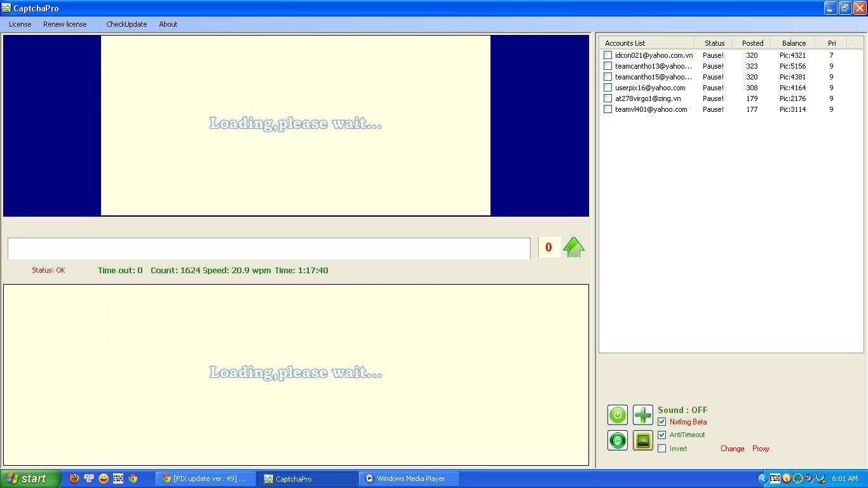The width and height of the screenshot is (868, 488).
Task: Click the green circular play button
Action: 618,440
